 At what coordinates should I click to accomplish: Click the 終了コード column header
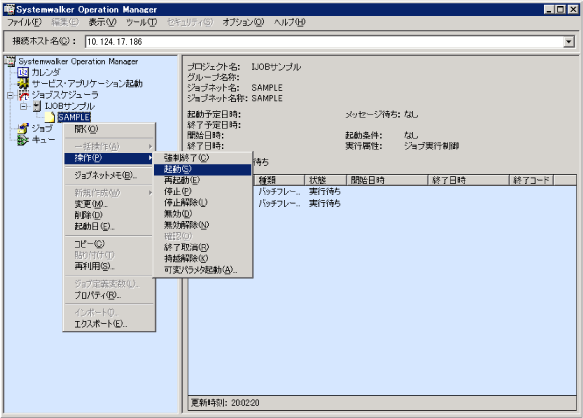click(x=532, y=180)
